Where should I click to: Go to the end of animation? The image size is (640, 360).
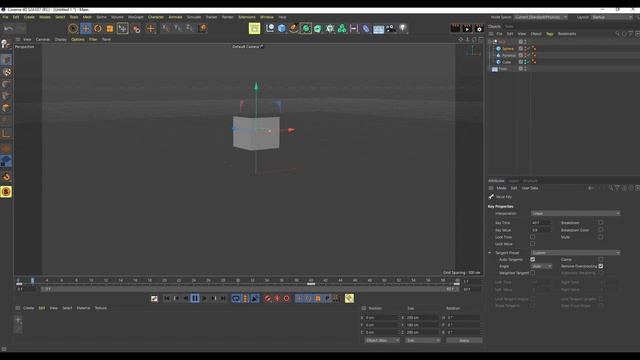point(223,298)
